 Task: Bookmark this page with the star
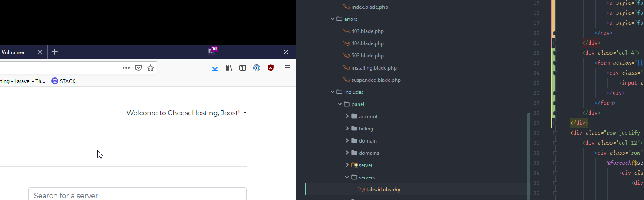coord(151,68)
